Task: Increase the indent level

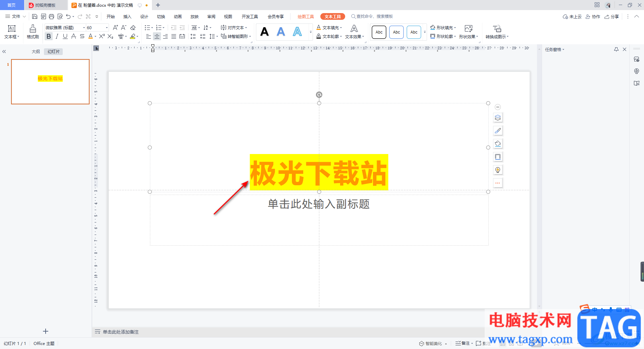Action: [182, 28]
